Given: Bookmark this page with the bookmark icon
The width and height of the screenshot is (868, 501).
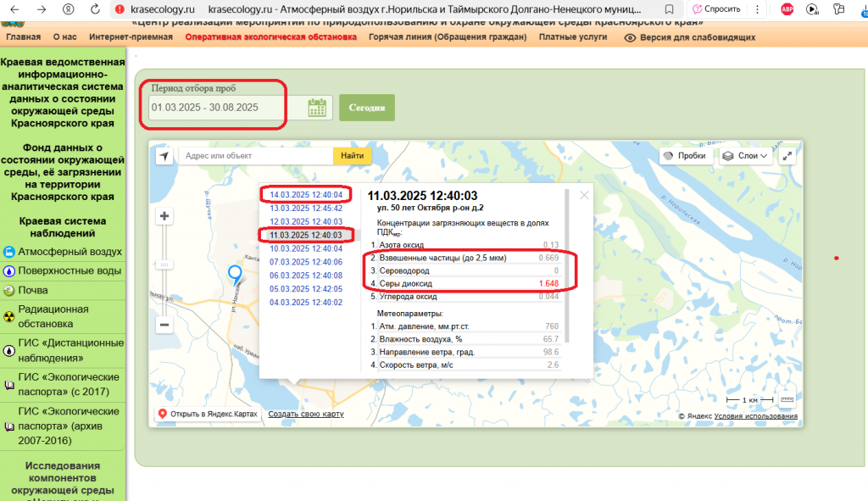Looking at the screenshot, I should (x=670, y=8).
